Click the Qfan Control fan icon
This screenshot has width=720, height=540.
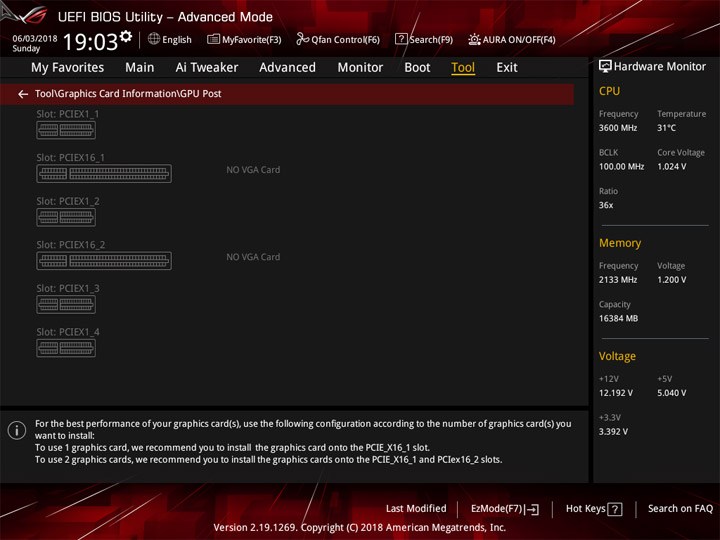[x=302, y=39]
